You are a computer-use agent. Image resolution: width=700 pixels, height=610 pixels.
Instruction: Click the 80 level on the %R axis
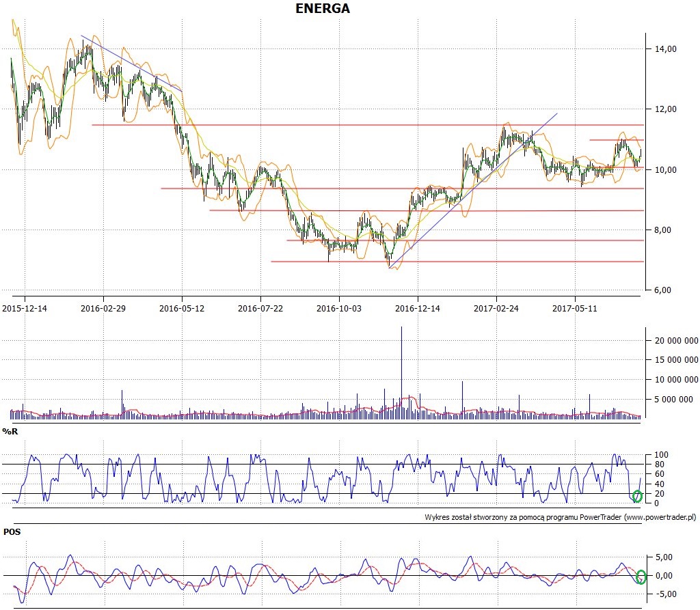[660, 465]
